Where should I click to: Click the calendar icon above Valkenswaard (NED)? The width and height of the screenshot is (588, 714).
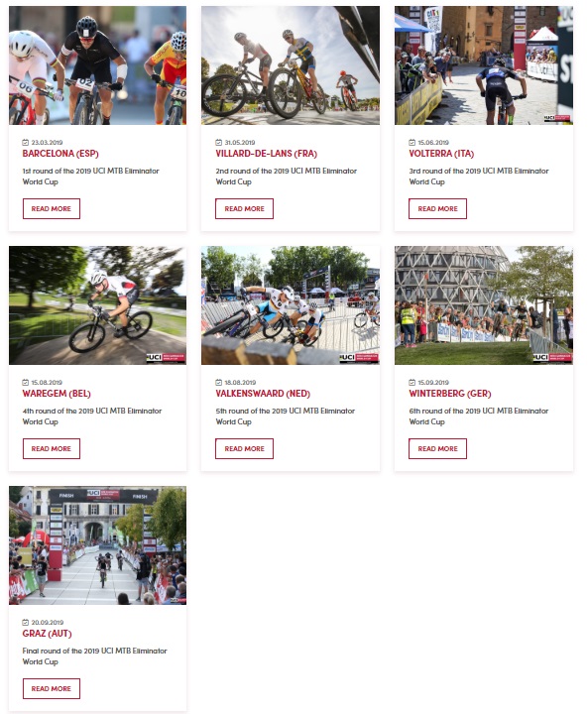(218, 383)
